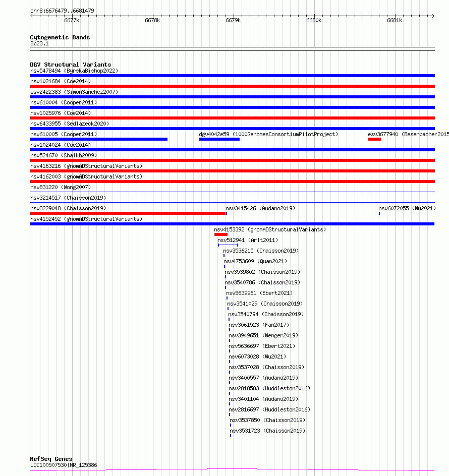Viewport: 449px width, 476px height.
Task: Select nsv6433955 (Sedlazeck2020) label
Action: pyautogui.click(x=70, y=124)
